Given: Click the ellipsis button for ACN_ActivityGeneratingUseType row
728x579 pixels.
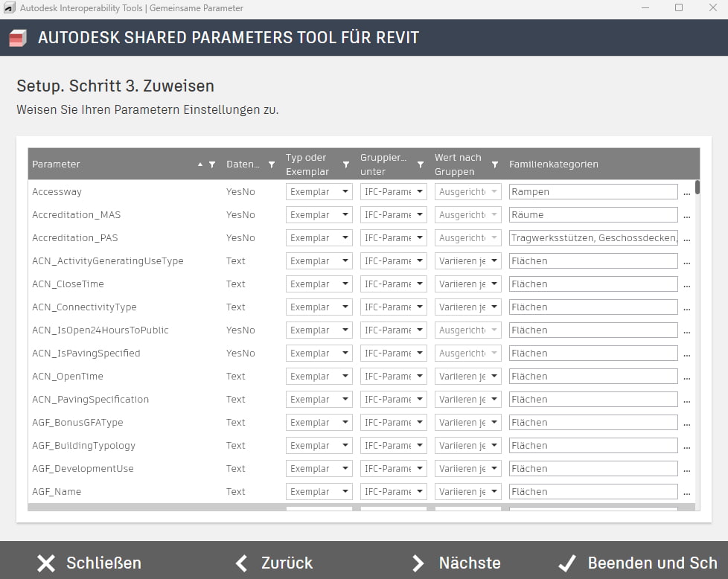Looking at the screenshot, I should click(x=687, y=263).
